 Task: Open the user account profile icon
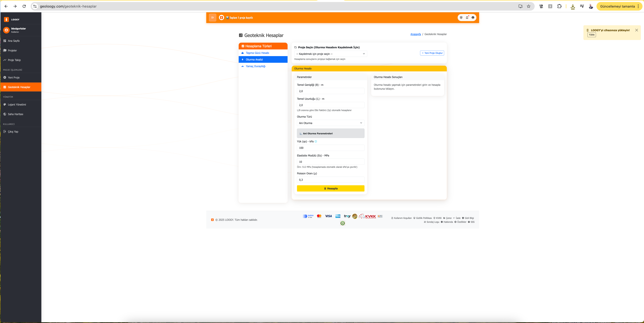pos(473,18)
